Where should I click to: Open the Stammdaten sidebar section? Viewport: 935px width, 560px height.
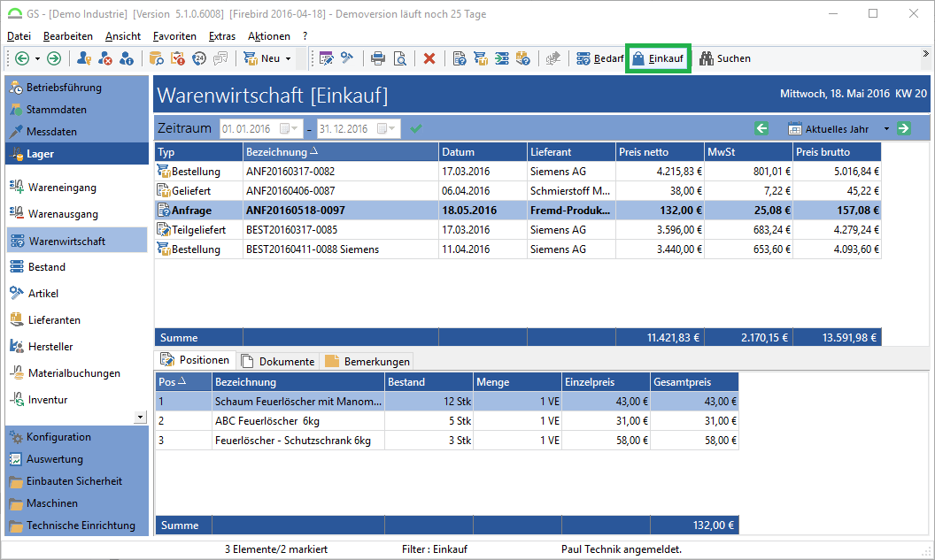(76, 110)
